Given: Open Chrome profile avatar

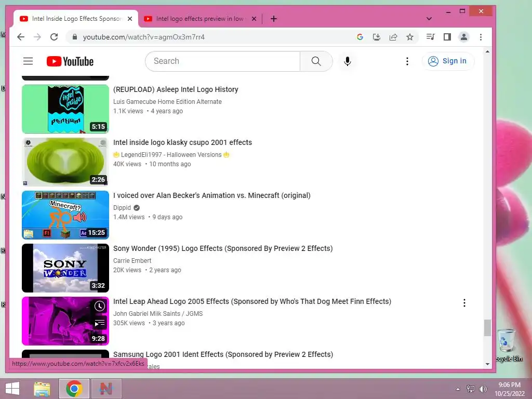Looking at the screenshot, I should (x=464, y=37).
